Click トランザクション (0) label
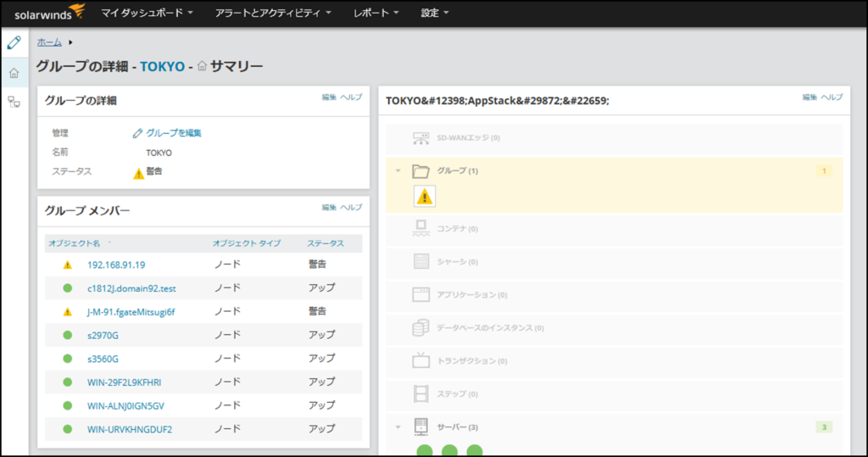The image size is (868, 457). [471, 360]
